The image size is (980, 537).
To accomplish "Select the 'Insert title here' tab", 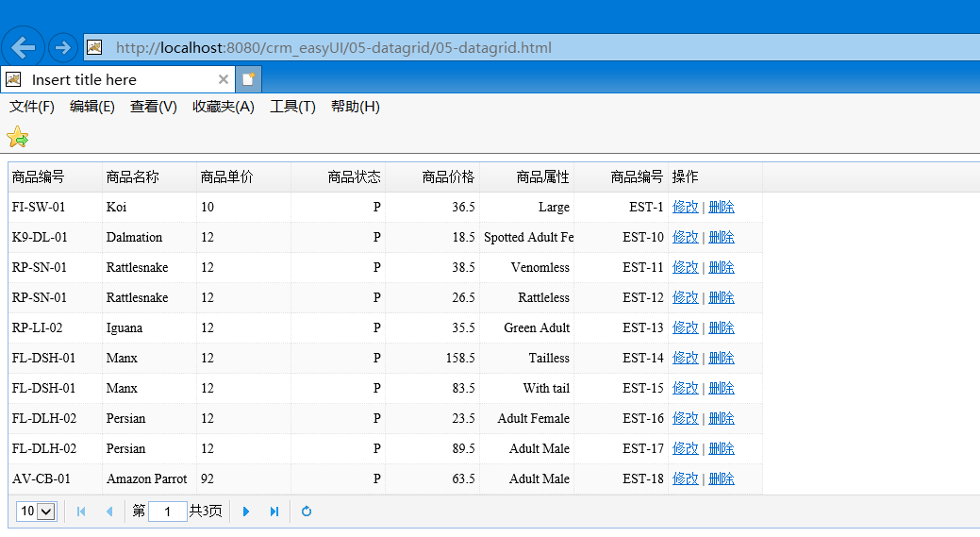I will (x=118, y=79).
